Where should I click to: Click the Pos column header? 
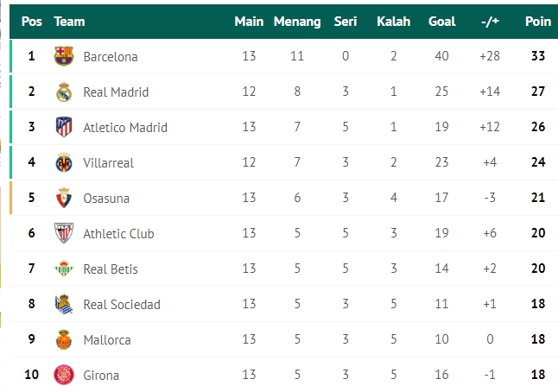[x=32, y=22]
